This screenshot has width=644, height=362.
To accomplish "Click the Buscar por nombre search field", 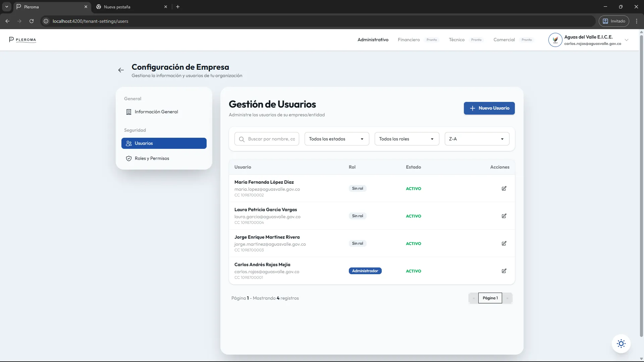I will click(272, 139).
